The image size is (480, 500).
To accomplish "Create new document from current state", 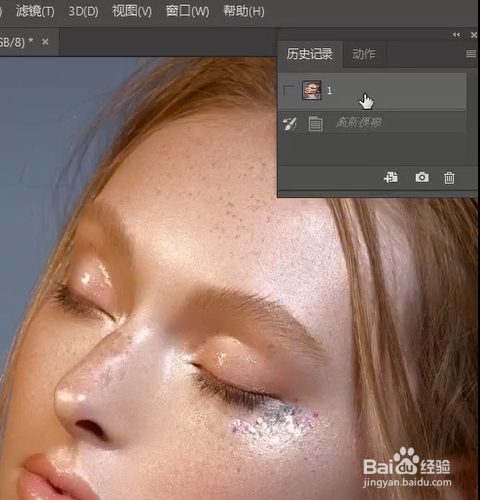I will (391, 177).
